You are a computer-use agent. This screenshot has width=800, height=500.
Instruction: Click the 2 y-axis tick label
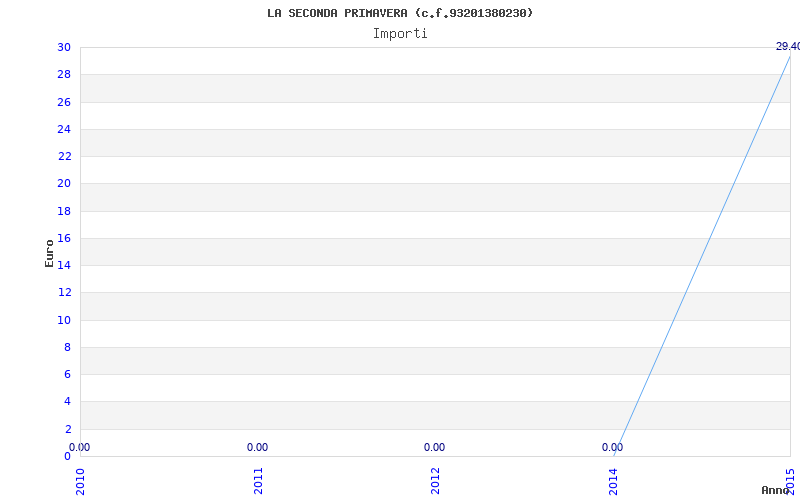coord(67,429)
